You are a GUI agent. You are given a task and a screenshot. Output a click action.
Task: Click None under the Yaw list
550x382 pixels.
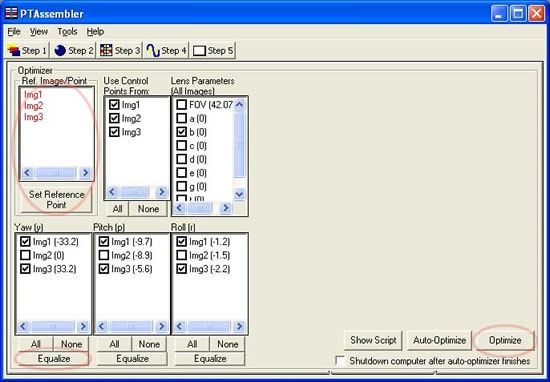point(71,344)
